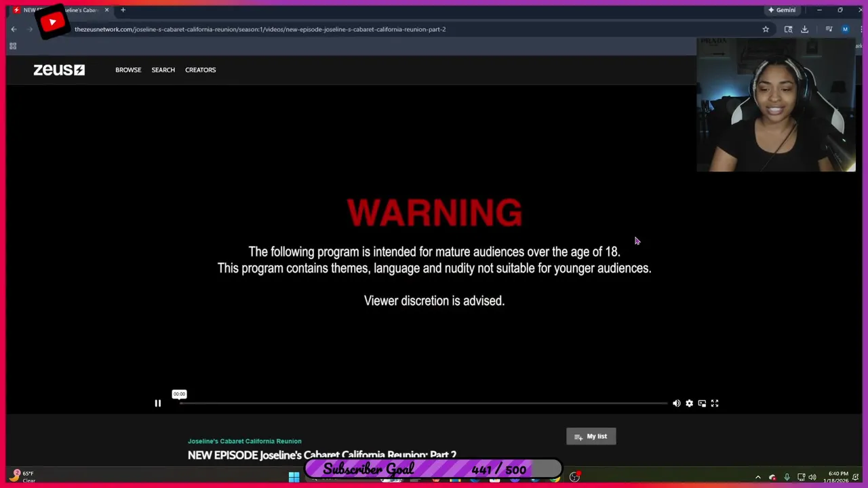Viewport: 868px width, 488px height.
Task: Show hidden system tray icons
Action: pyautogui.click(x=758, y=477)
